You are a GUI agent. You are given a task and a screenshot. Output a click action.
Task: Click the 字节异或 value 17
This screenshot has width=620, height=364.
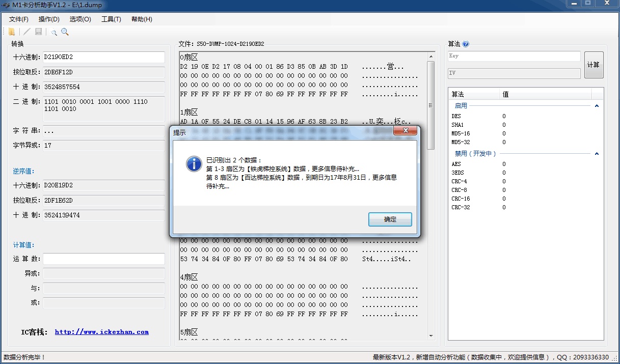click(103, 146)
